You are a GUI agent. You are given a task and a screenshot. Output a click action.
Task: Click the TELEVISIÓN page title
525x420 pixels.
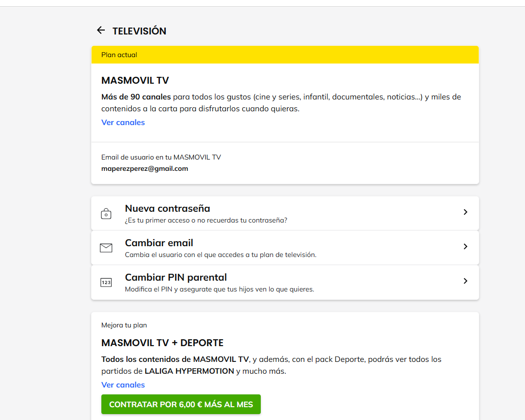tap(139, 31)
